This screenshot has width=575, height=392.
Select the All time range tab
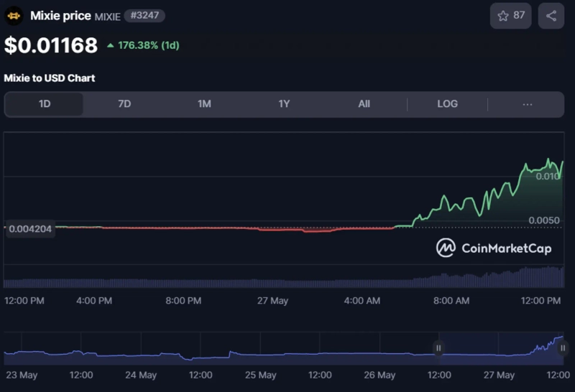pyautogui.click(x=364, y=104)
